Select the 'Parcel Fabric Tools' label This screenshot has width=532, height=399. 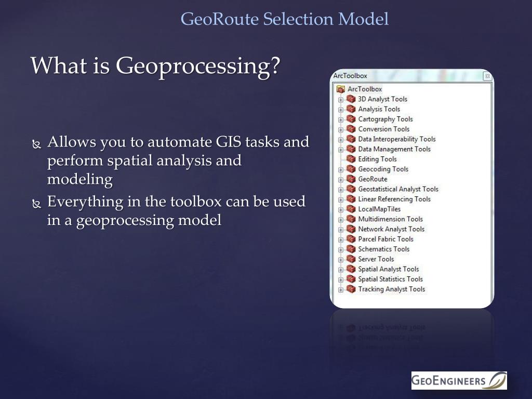coord(386,239)
